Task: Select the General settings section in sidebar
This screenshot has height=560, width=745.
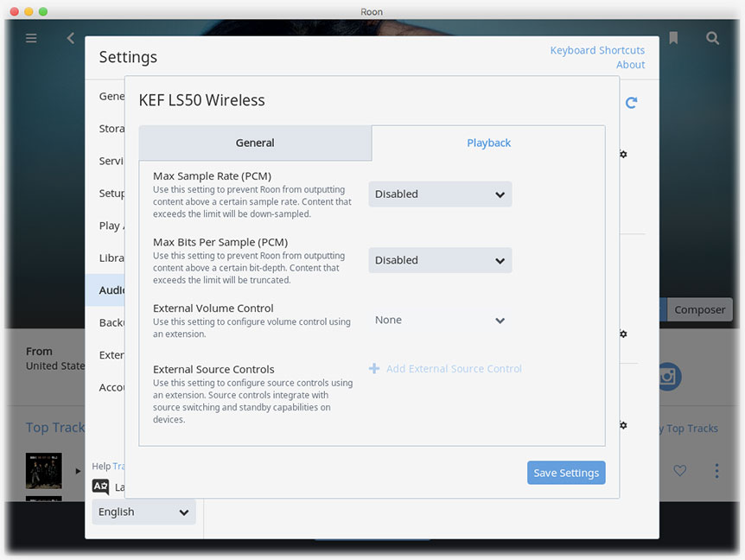Action: click(105, 97)
